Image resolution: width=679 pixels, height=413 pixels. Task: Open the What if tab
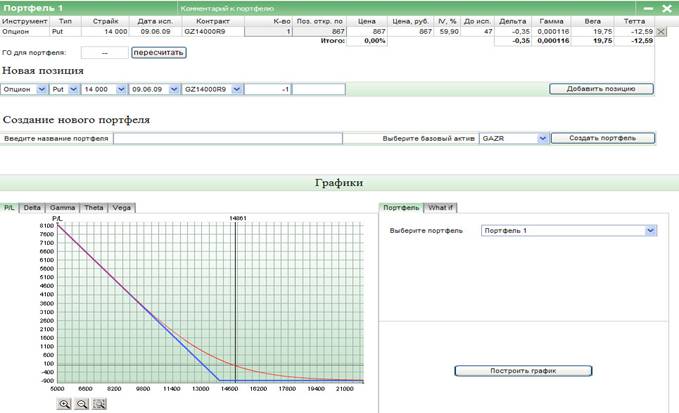(440, 208)
